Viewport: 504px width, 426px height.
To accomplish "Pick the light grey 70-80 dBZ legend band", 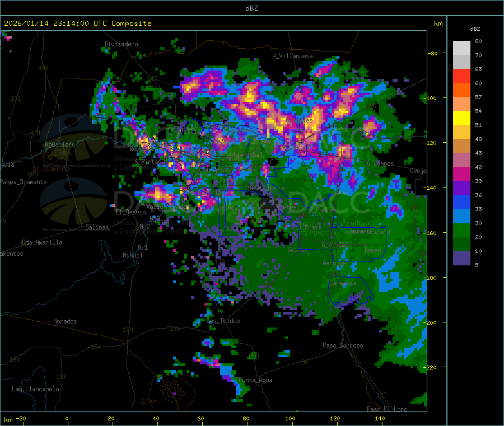I will pos(461,48).
